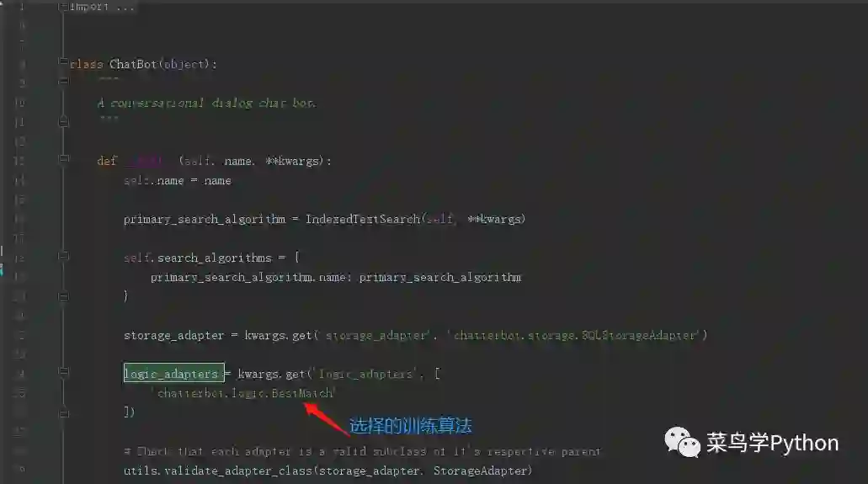This screenshot has height=484, width=868.
Task: Click line number 10 in the gutter
Action: pyautogui.click(x=19, y=103)
